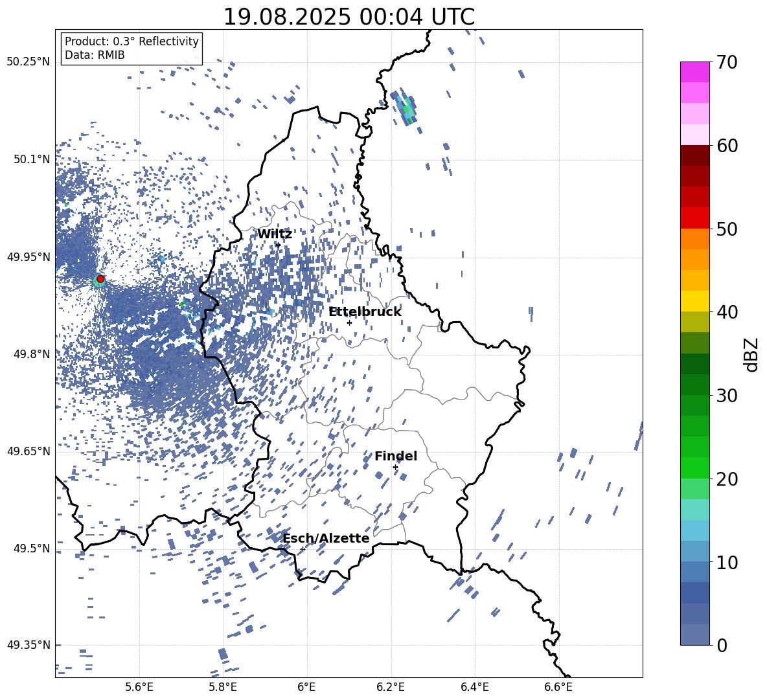Click the 49.35°N latitude tick label
Image resolution: width=767 pixels, height=700 pixels.
pyautogui.click(x=29, y=645)
